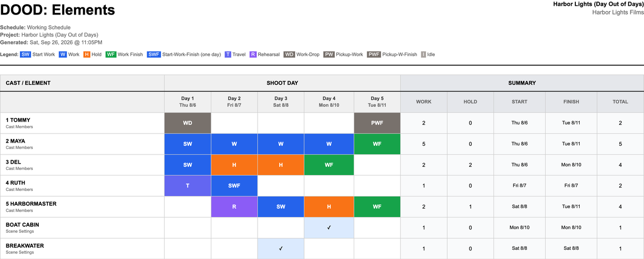Click Del's HOLD value 2
Viewport: 644px width, 259px height.
[x=470, y=165]
